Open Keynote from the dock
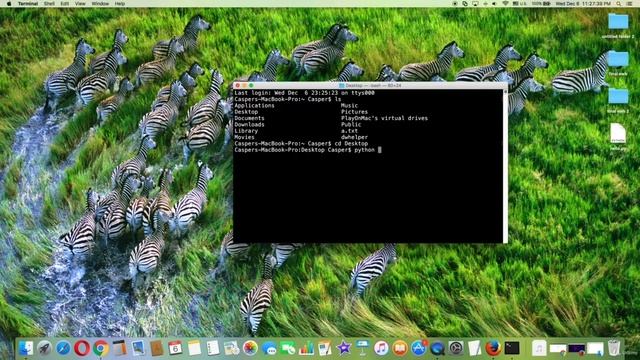 click(362, 348)
